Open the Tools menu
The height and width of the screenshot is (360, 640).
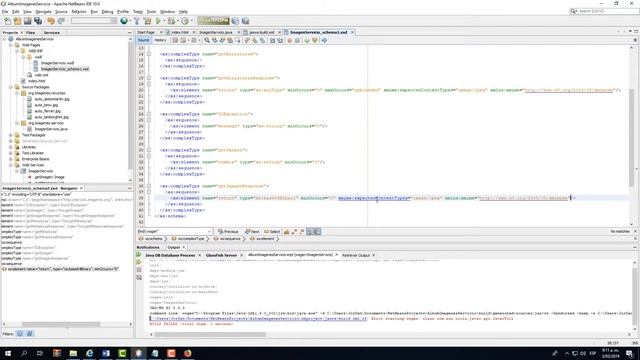pos(151,12)
